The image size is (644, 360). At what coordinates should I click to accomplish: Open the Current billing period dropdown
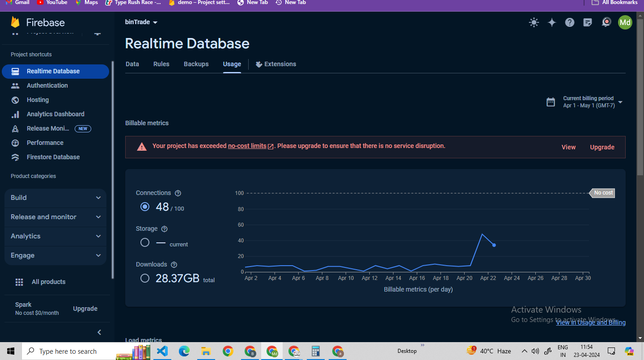click(585, 102)
